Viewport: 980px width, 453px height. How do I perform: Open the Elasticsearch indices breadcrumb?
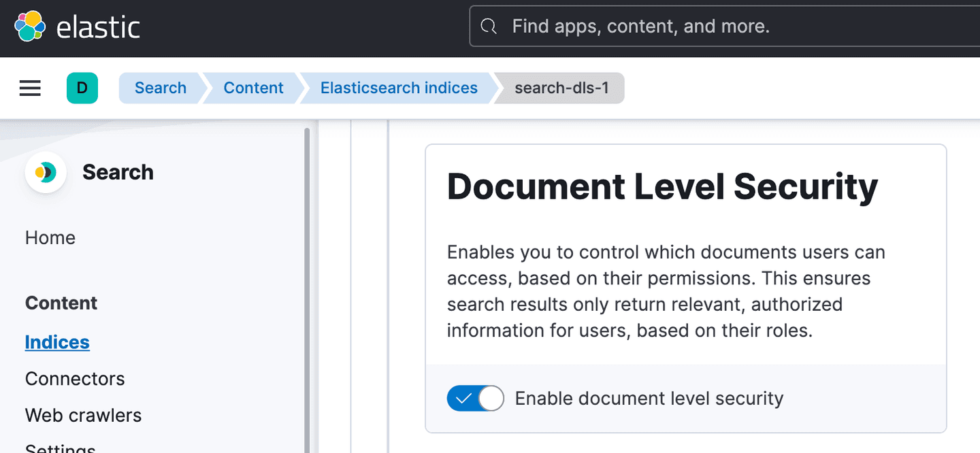click(x=399, y=88)
